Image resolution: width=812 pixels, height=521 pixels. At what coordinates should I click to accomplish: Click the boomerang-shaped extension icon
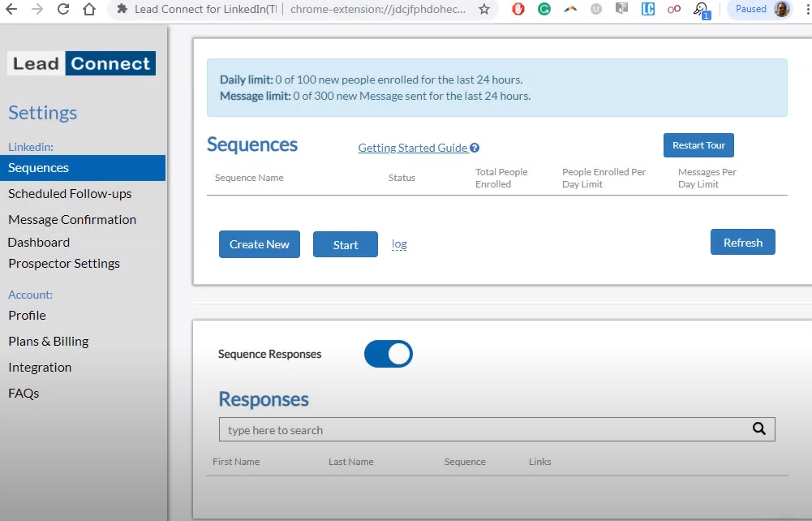click(x=570, y=9)
